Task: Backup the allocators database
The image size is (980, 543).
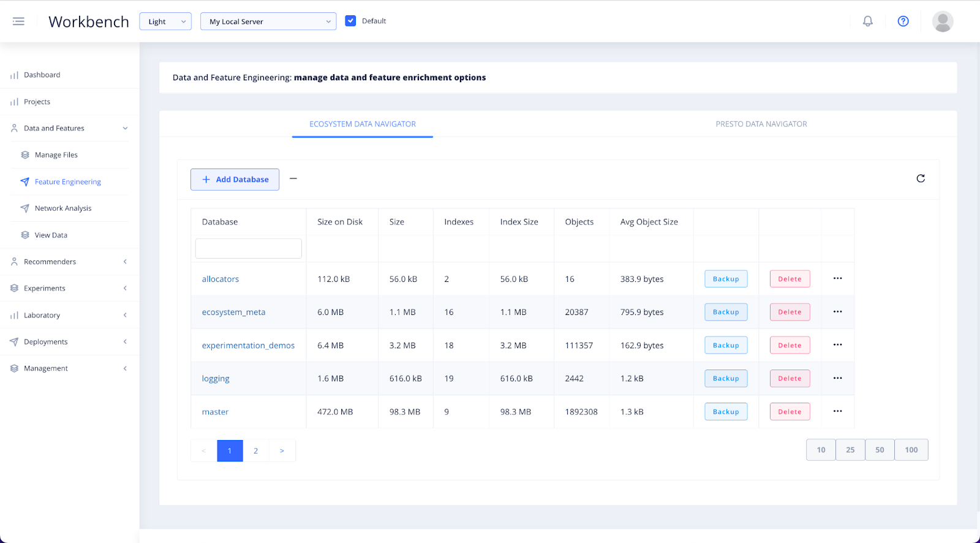Action: [726, 279]
